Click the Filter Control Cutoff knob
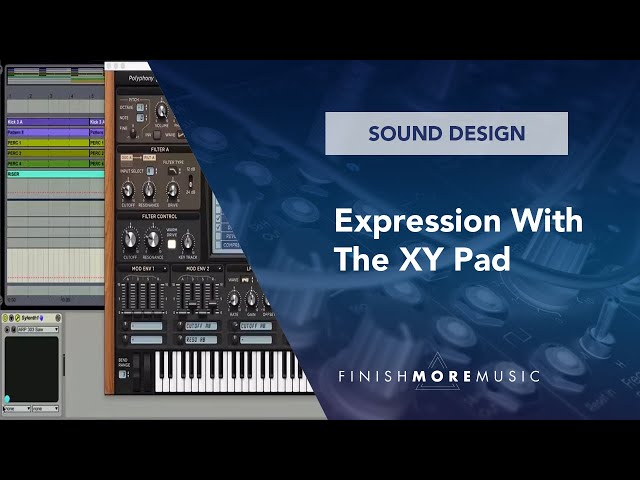The width and height of the screenshot is (640, 480). tap(130, 240)
